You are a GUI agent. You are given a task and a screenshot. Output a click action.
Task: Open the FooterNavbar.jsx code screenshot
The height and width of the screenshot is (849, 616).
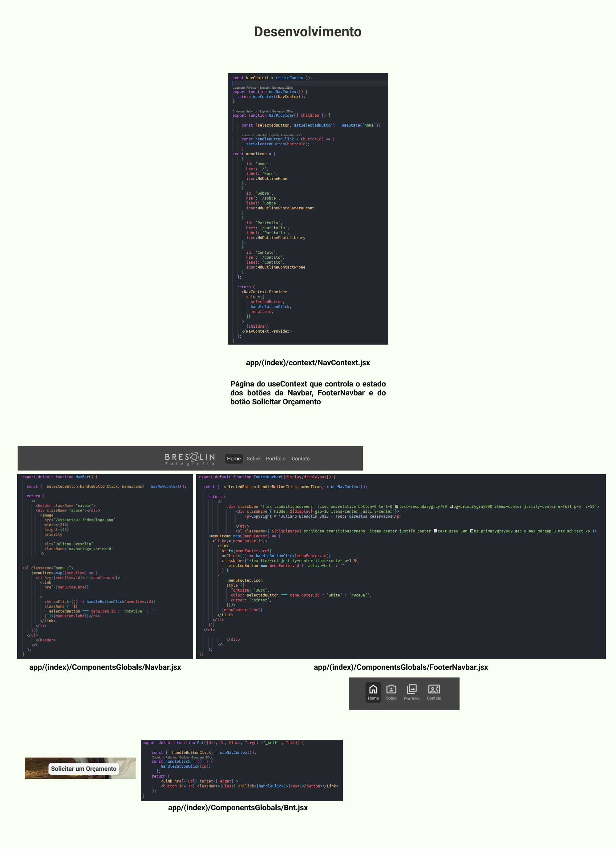pyautogui.click(x=401, y=566)
